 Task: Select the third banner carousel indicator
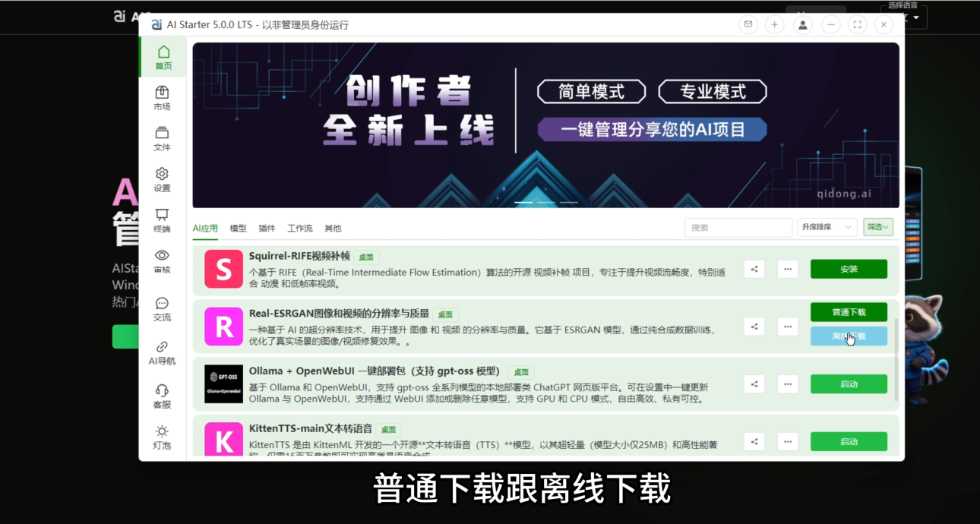pyautogui.click(x=569, y=203)
